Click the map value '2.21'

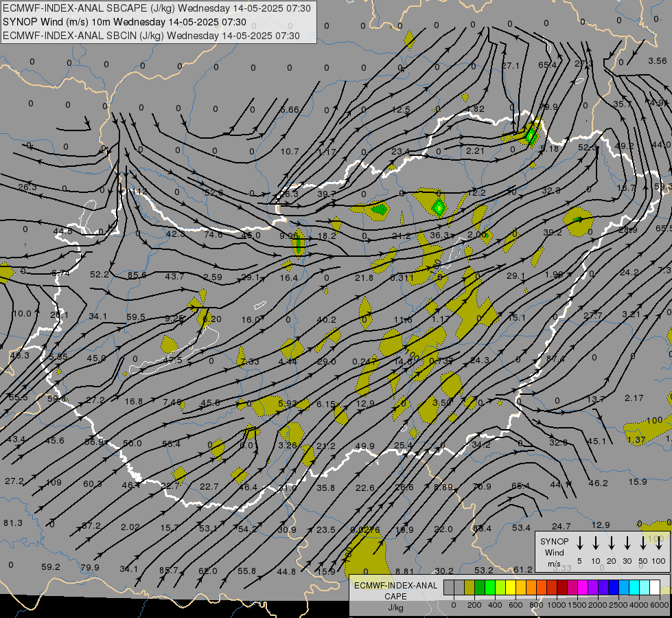[475, 150]
